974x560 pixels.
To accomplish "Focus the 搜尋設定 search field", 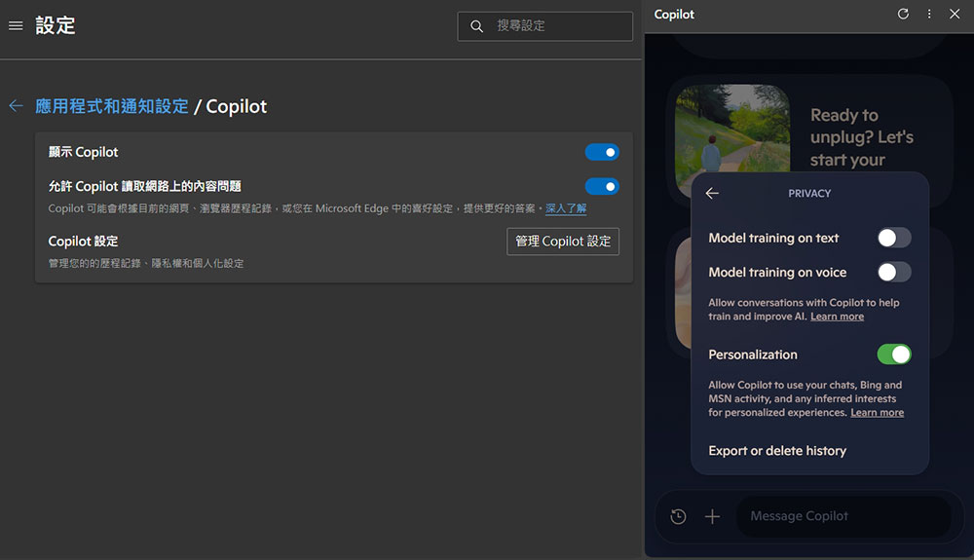I will click(544, 26).
